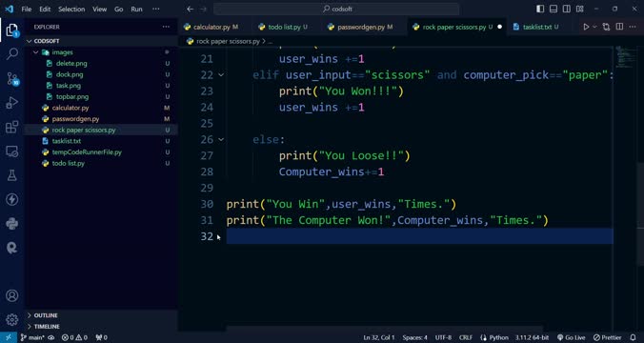Screen dimensions: 644x343
Task: Split the editor to the right
Action: click(x=619, y=27)
